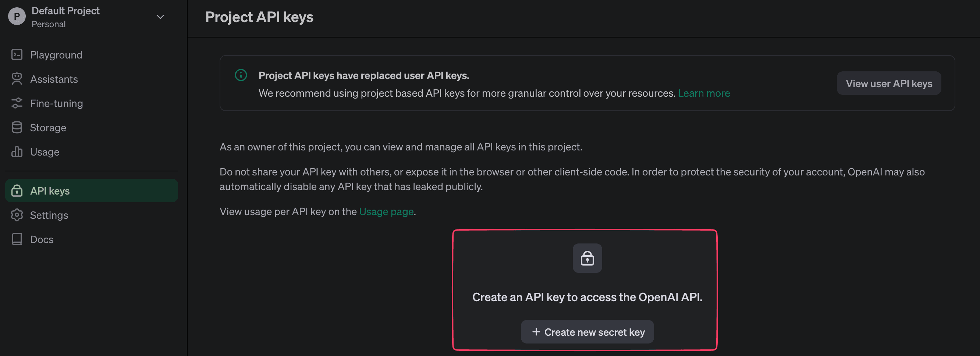980x356 pixels.
Task: Click 'Project API keys have replaced user API keys.'
Action: pyautogui.click(x=364, y=75)
